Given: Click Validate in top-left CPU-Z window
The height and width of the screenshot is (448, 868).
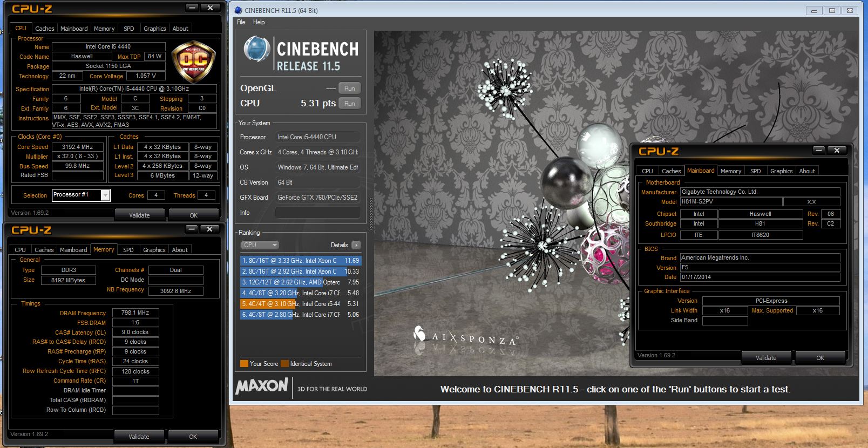Looking at the screenshot, I should tap(139, 215).
